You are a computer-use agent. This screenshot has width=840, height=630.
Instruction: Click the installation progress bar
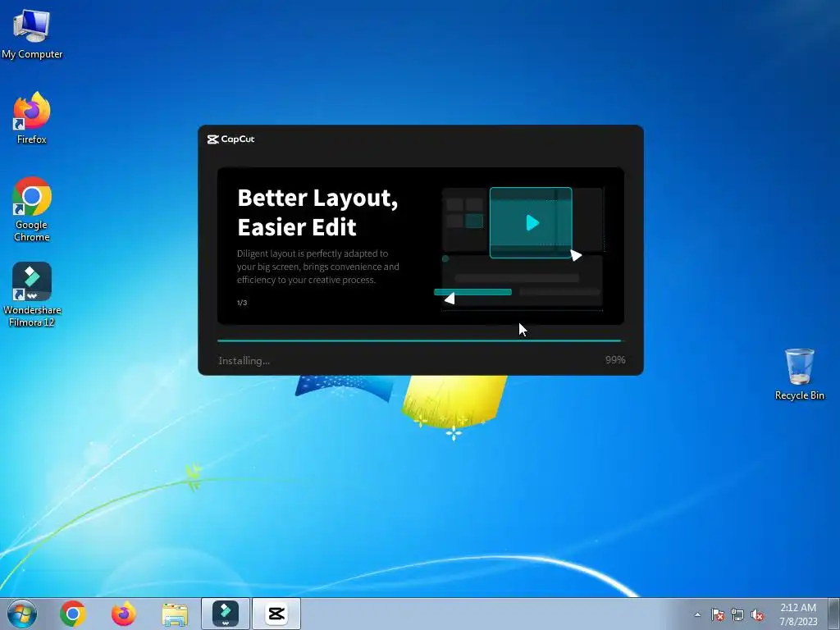pos(419,340)
